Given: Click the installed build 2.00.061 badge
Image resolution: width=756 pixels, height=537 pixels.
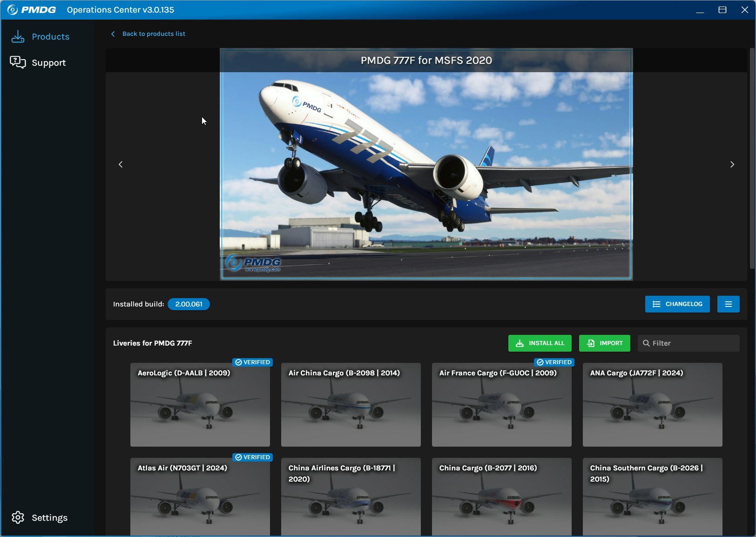Looking at the screenshot, I should pos(189,304).
